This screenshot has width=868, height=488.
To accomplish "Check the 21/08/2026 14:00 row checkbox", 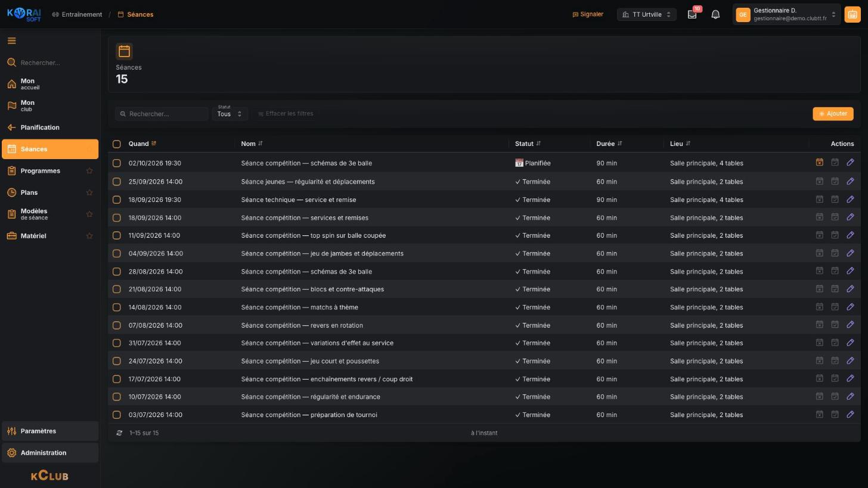I will click(x=117, y=289).
